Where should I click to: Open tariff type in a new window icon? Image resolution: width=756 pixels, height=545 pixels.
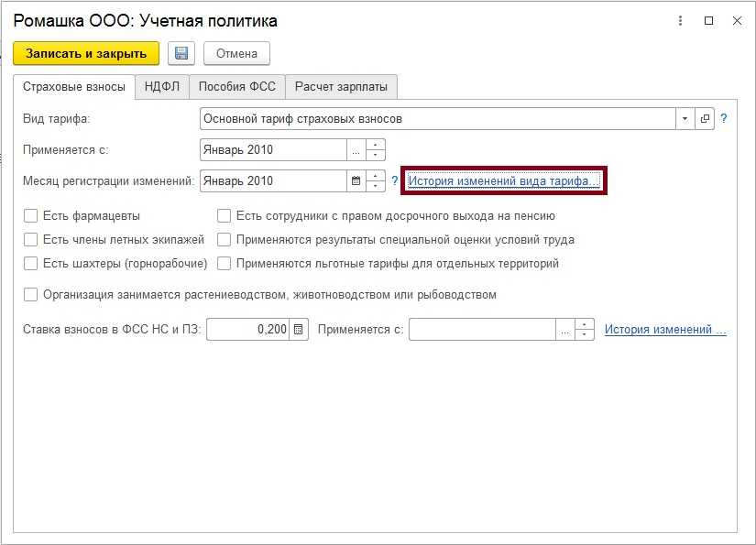[705, 118]
